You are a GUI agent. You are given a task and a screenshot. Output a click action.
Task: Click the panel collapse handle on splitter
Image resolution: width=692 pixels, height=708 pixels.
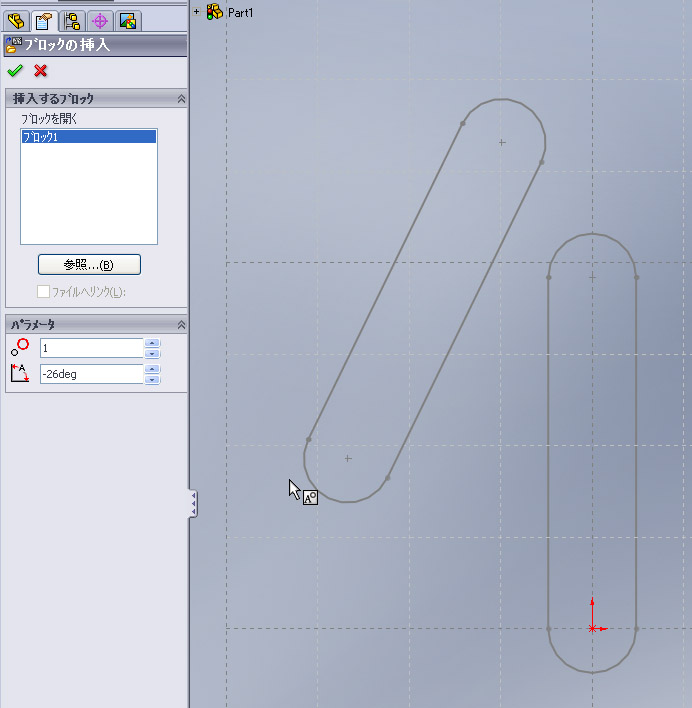(193, 503)
